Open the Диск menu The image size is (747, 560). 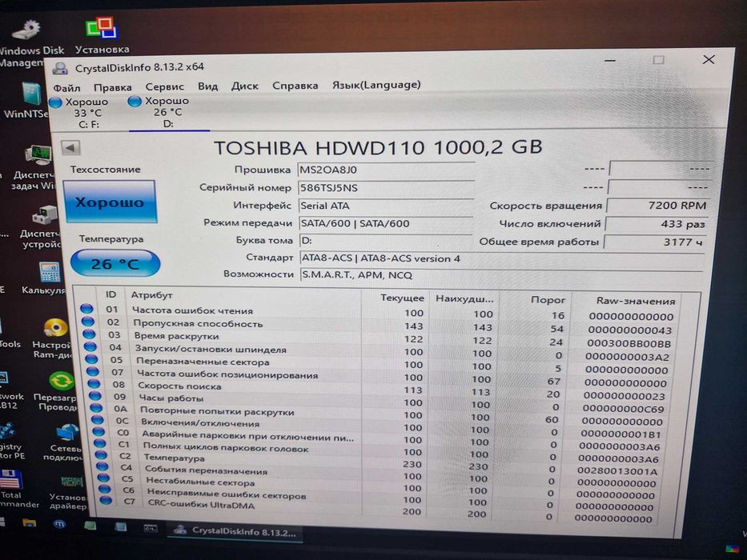tap(244, 86)
